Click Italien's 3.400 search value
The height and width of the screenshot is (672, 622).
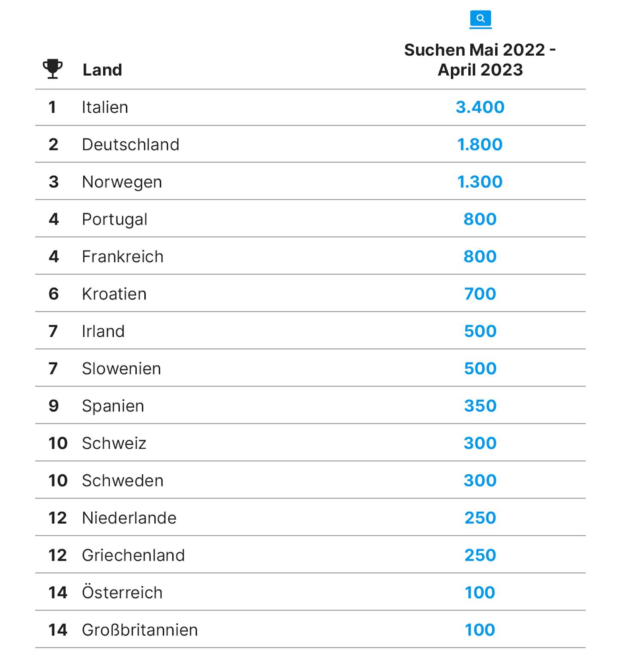[x=480, y=107]
